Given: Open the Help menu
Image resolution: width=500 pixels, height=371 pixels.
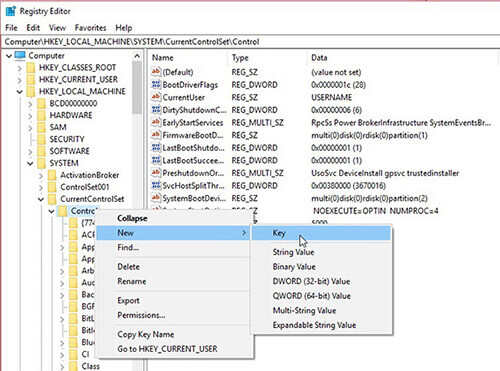Looking at the screenshot, I should [124, 28].
